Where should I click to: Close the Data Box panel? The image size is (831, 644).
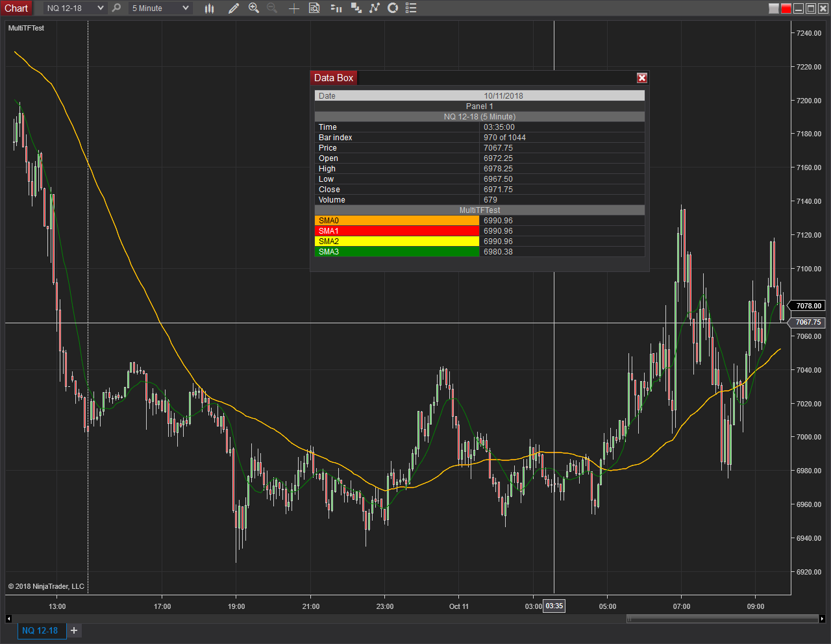click(642, 78)
